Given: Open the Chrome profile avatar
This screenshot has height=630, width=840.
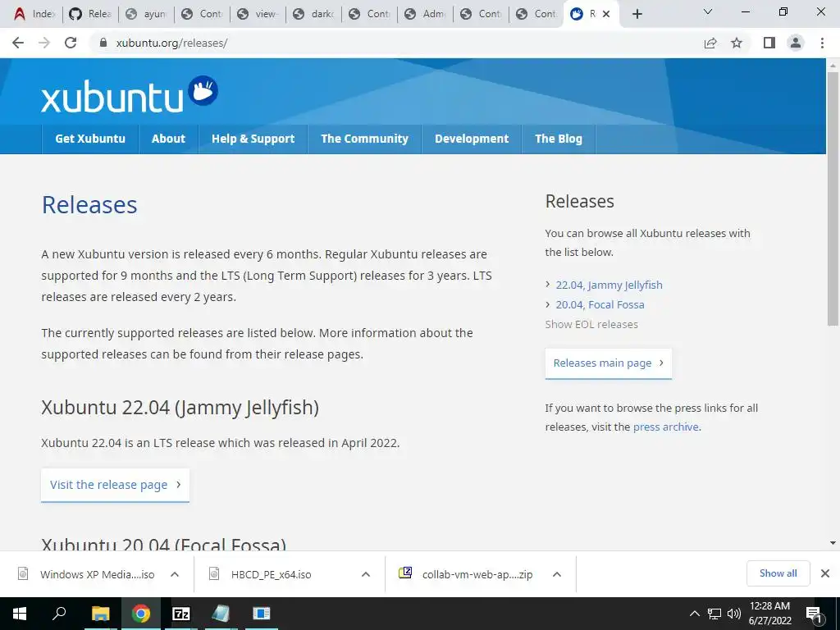Looking at the screenshot, I should 796,43.
